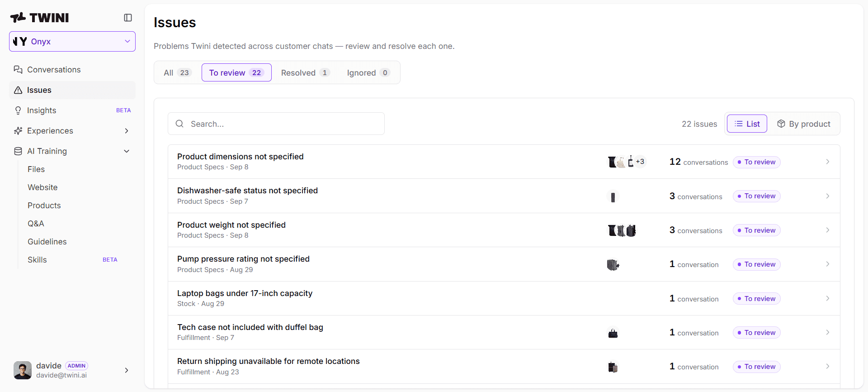Navigate to Q&A section

coord(36,224)
